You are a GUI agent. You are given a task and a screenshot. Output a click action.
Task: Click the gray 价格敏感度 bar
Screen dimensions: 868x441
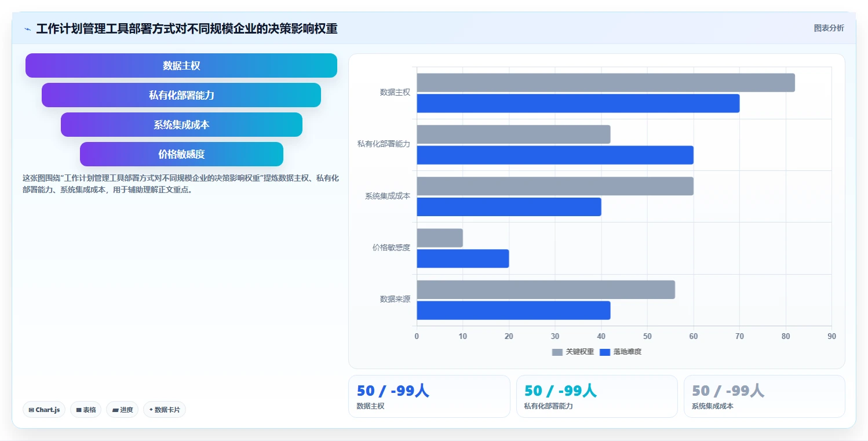click(x=440, y=238)
